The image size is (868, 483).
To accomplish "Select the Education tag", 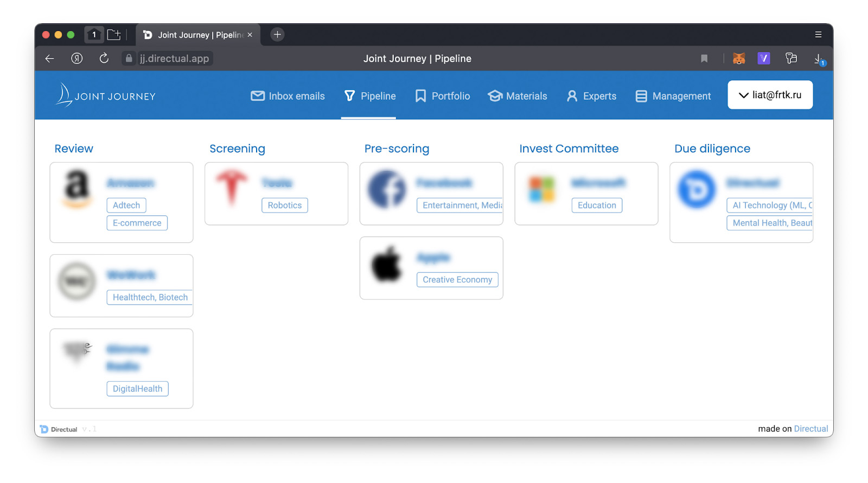I will click(597, 205).
